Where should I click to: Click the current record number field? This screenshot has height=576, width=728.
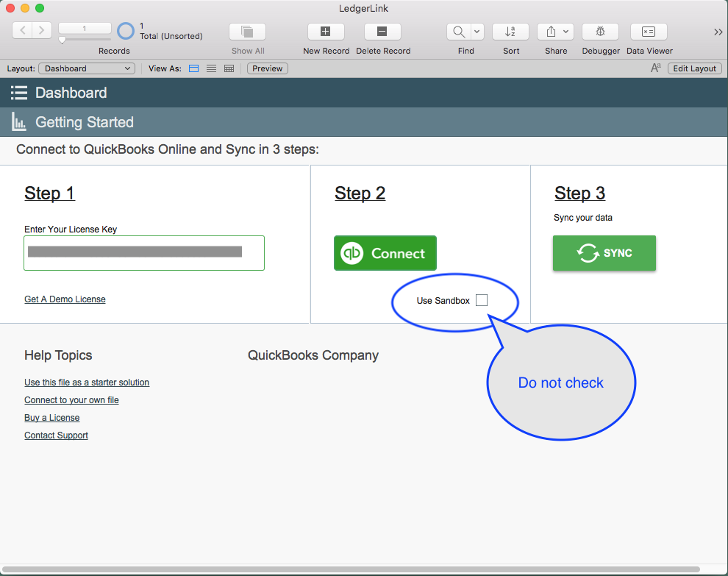tap(85, 29)
